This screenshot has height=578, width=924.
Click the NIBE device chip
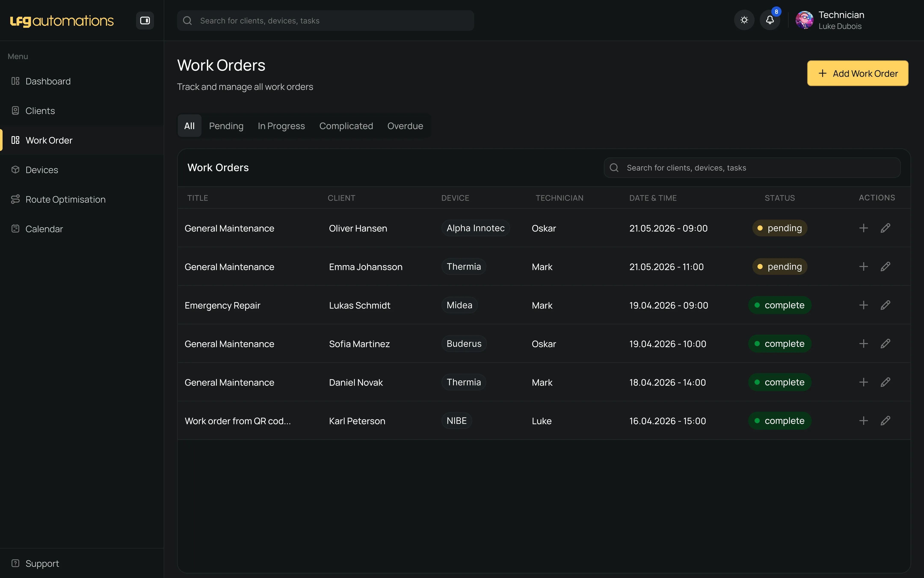coord(457,421)
